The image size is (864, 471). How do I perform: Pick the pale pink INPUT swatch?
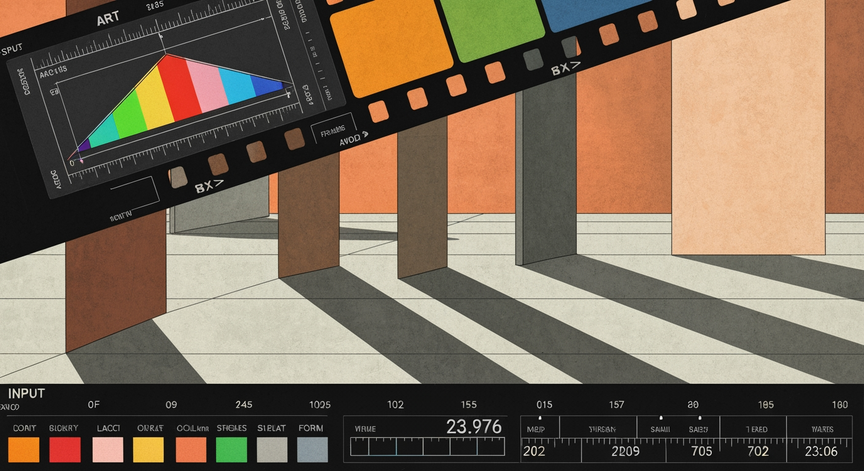[x=108, y=450]
